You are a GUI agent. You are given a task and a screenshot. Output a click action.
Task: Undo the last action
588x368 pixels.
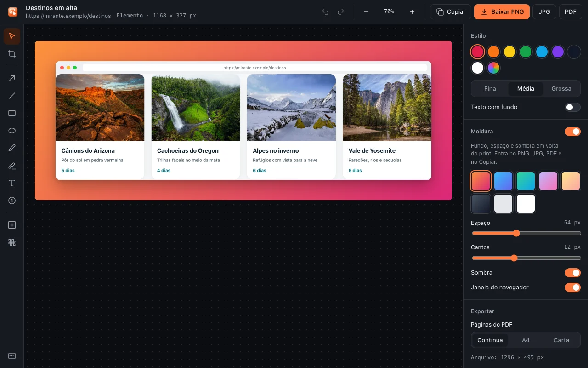[x=325, y=12]
